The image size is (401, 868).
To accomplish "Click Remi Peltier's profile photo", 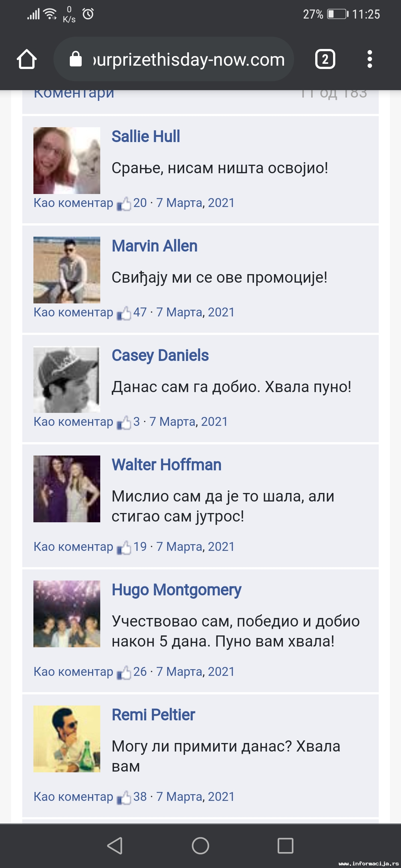I will [x=67, y=739].
